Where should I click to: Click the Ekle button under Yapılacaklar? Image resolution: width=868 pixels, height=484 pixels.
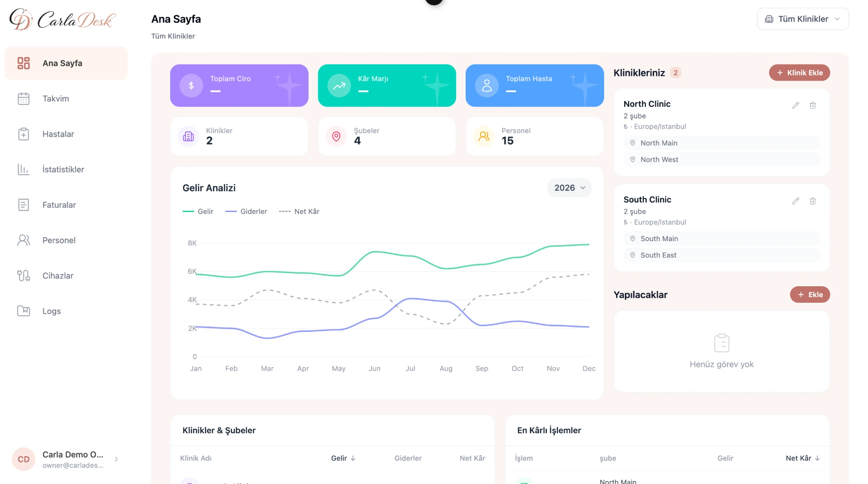coord(810,295)
